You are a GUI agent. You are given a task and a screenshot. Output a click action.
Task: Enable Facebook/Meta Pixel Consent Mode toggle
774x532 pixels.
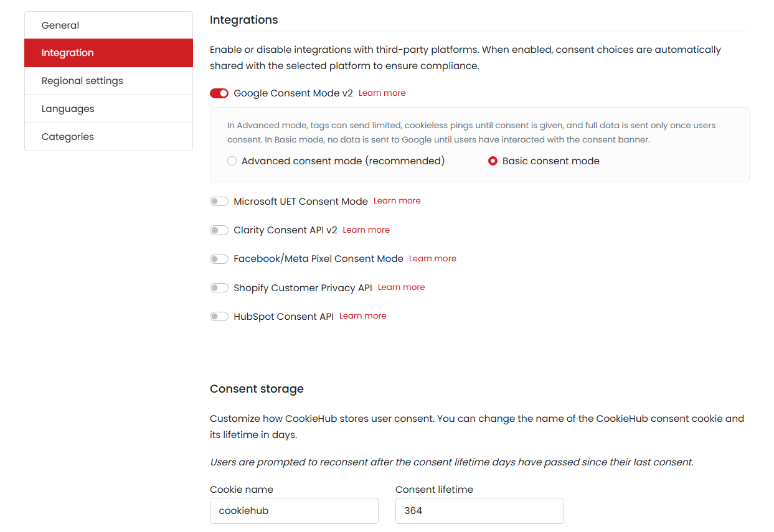click(219, 259)
